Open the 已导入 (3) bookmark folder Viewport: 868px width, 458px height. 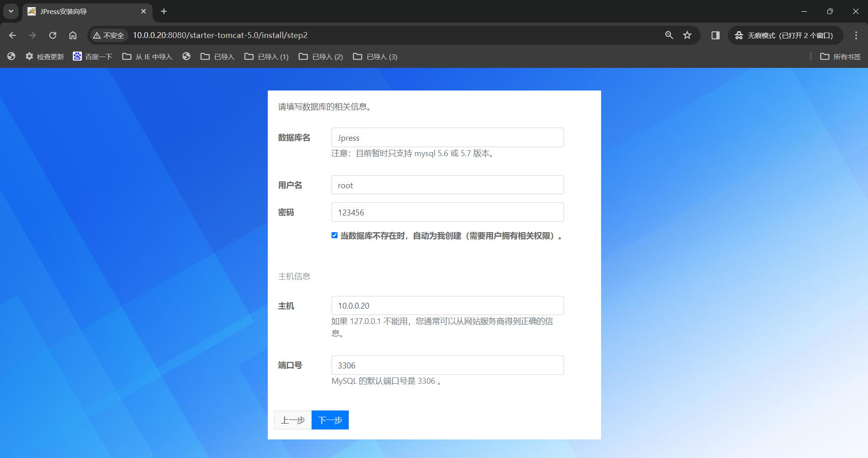tap(375, 57)
